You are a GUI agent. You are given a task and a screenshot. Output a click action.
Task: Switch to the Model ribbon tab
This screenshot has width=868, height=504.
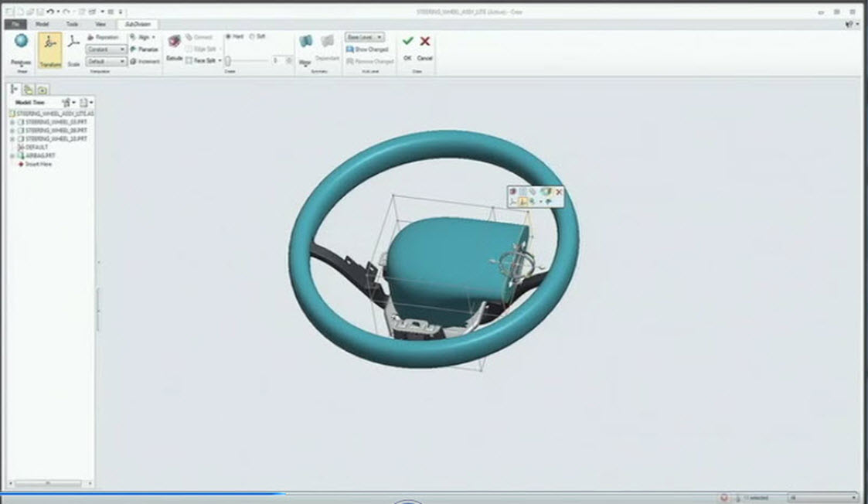(x=42, y=24)
